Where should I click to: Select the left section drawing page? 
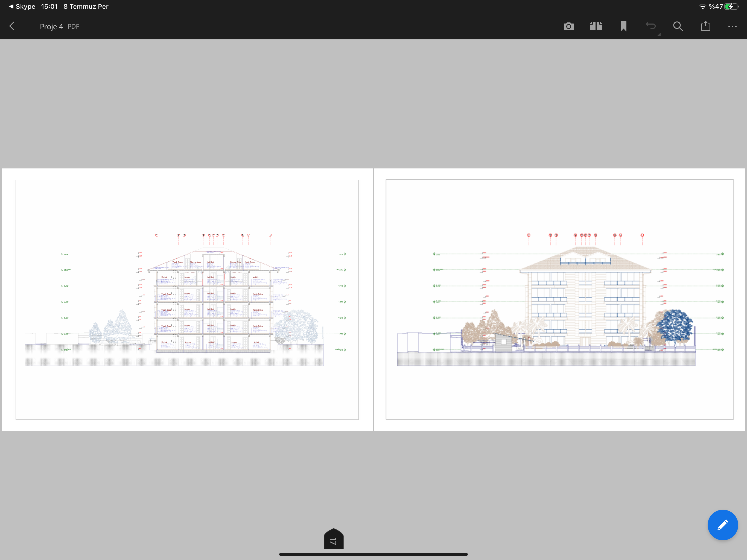pyautogui.click(x=187, y=299)
